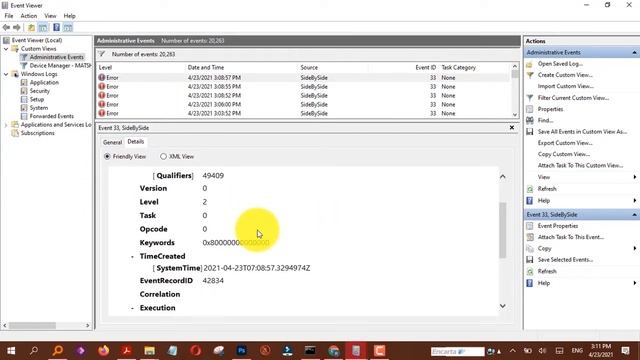Screen dimensions: 640x360
Task: Click the volume speaker tray icon
Action: point(542,351)
